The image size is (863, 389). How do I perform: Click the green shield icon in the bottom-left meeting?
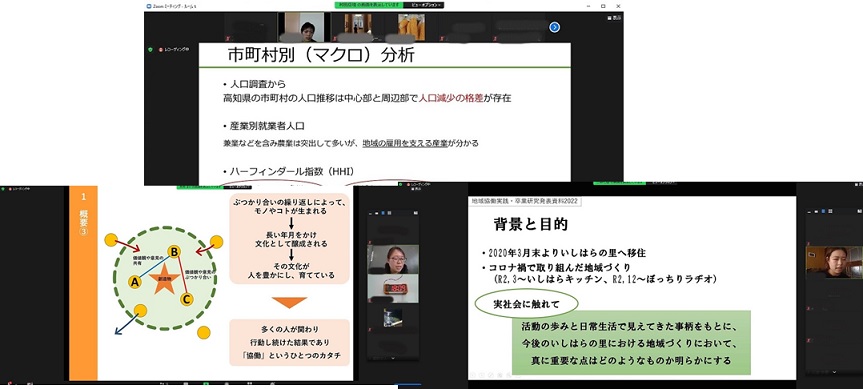click(3, 189)
